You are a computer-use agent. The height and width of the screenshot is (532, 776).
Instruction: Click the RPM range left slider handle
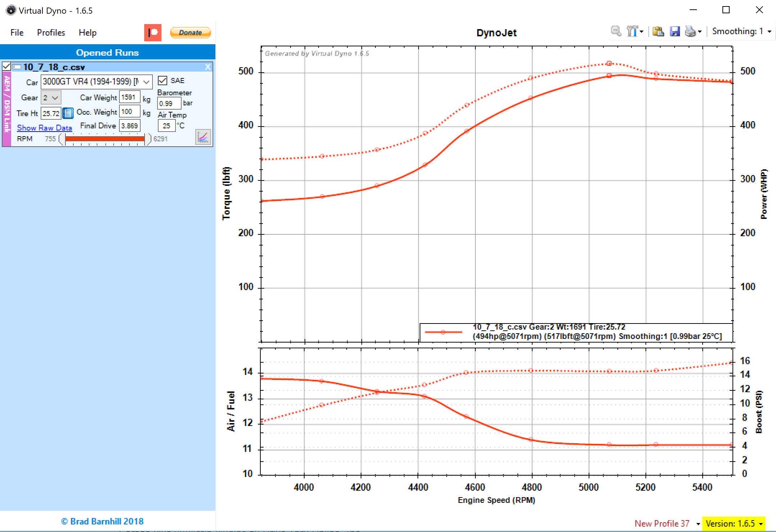[61, 139]
